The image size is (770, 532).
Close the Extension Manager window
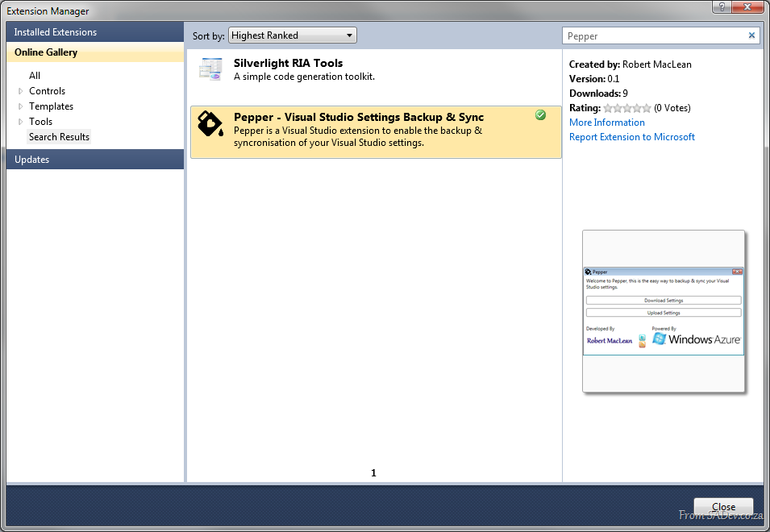click(747, 7)
